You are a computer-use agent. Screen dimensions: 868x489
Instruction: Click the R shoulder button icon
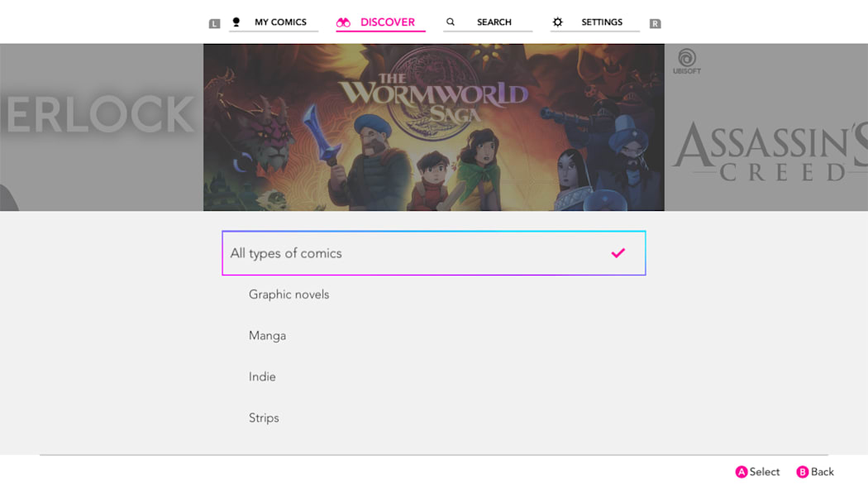point(655,23)
